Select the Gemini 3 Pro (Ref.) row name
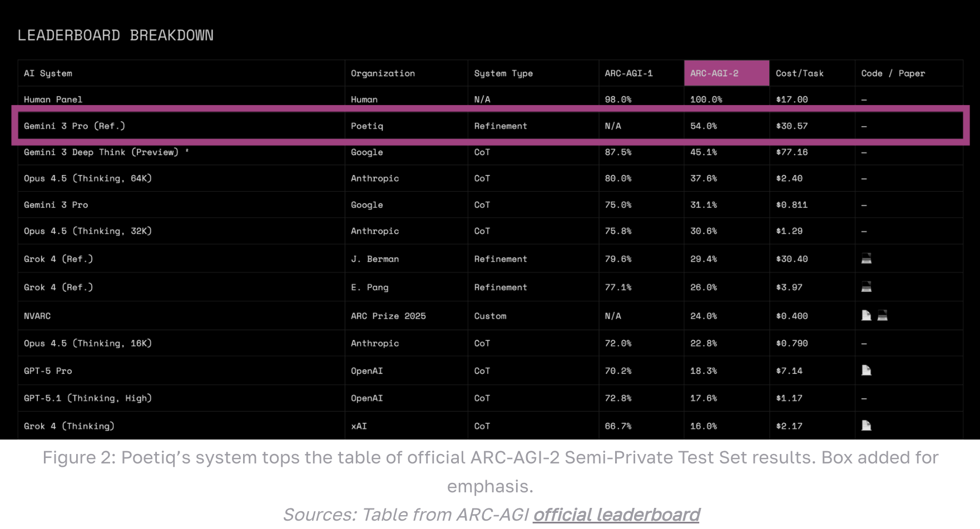The image size is (980, 529). coord(75,126)
